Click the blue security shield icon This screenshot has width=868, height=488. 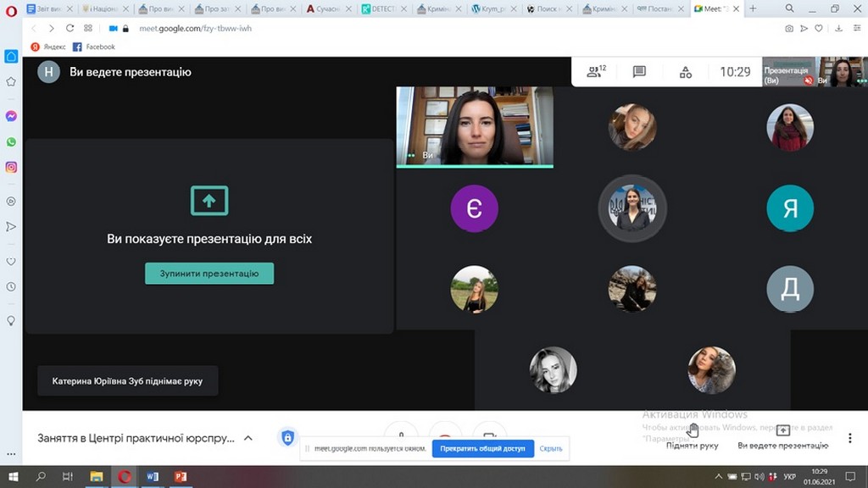click(287, 438)
